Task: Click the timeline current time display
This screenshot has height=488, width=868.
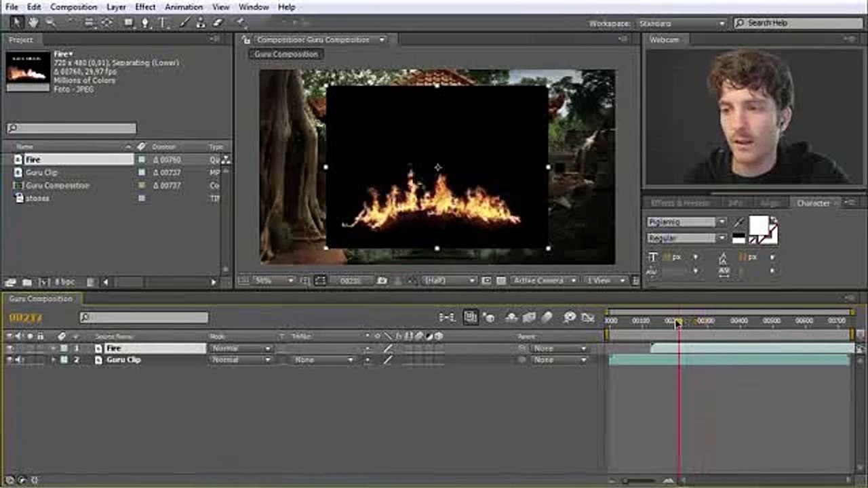Action: point(26,318)
